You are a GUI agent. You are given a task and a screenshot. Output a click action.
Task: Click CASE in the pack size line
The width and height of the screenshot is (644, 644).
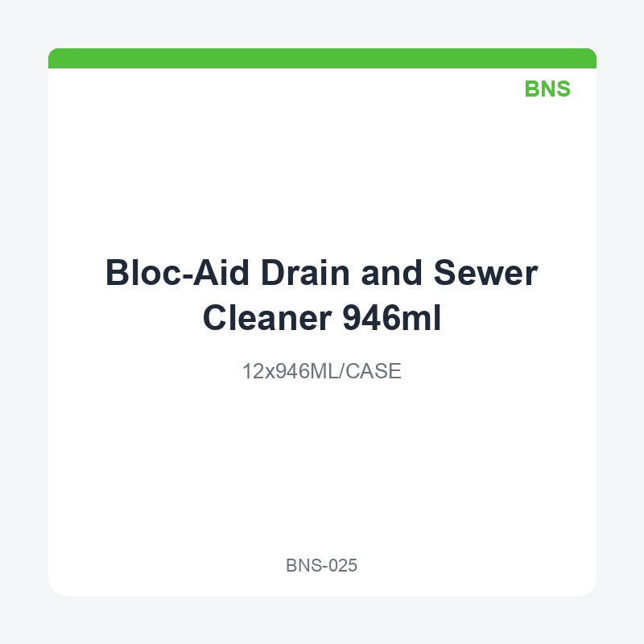[374, 371]
